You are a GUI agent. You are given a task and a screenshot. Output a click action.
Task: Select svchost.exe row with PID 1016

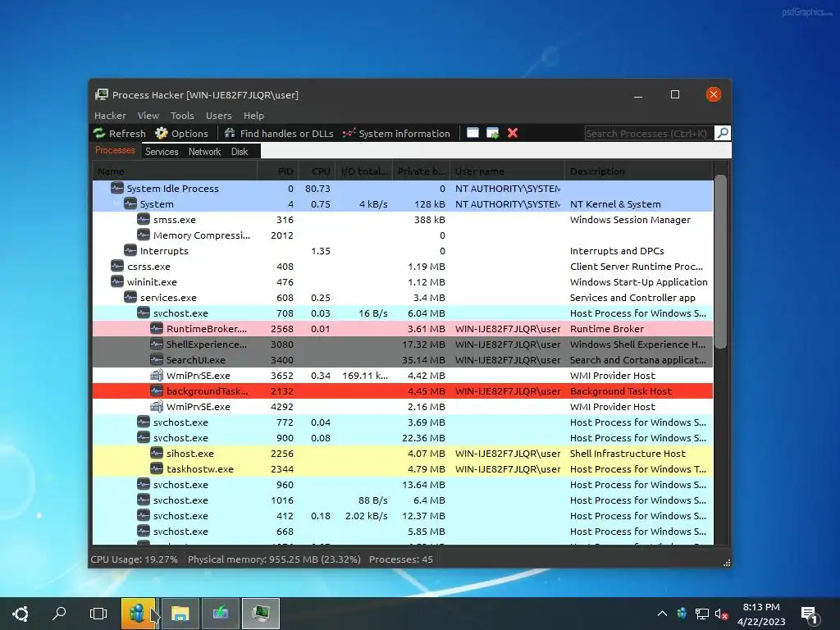pos(403,500)
